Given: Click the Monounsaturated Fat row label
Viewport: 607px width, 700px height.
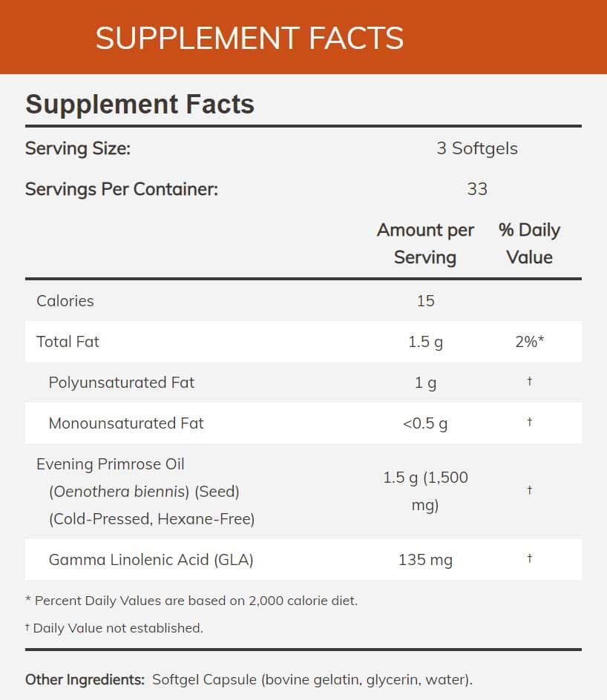Looking at the screenshot, I should tap(126, 423).
